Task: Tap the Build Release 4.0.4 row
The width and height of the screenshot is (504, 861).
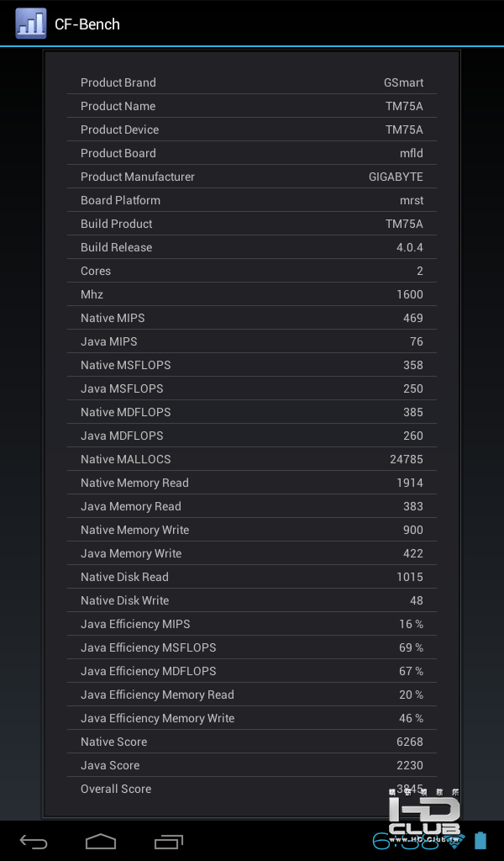Action: (x=252, y=247)
